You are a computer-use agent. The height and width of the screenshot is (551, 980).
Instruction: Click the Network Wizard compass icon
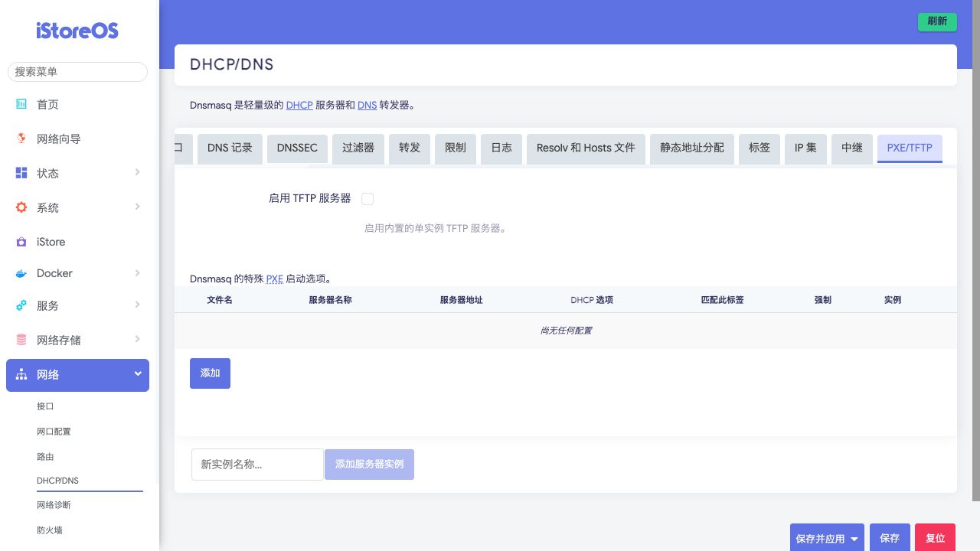point(21,139)
